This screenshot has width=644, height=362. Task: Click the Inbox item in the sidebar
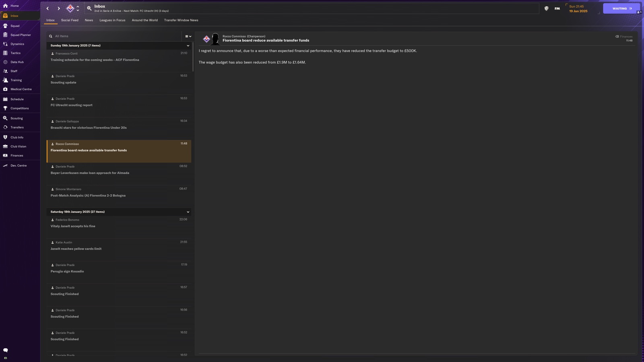tap(20, 16)
